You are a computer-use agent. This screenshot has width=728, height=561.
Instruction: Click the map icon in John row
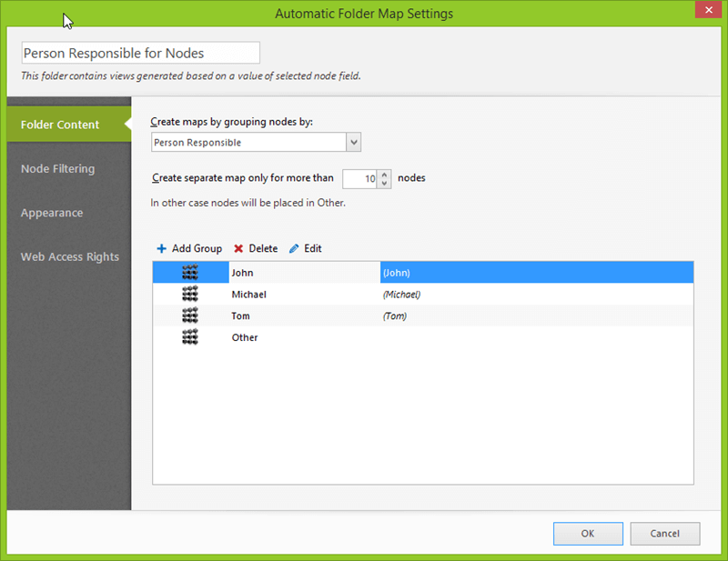click(190, 272)
